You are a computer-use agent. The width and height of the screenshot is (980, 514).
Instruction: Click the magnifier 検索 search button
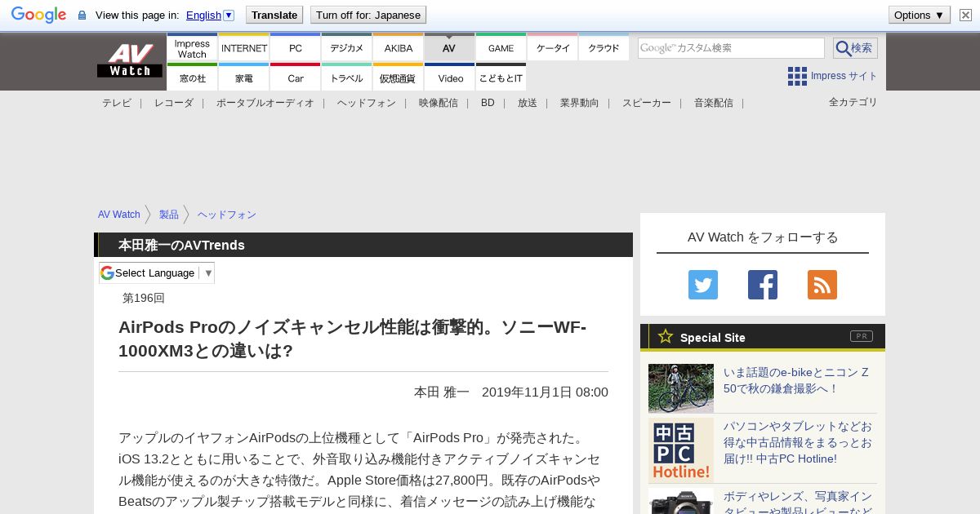click(x=855, y=48)
